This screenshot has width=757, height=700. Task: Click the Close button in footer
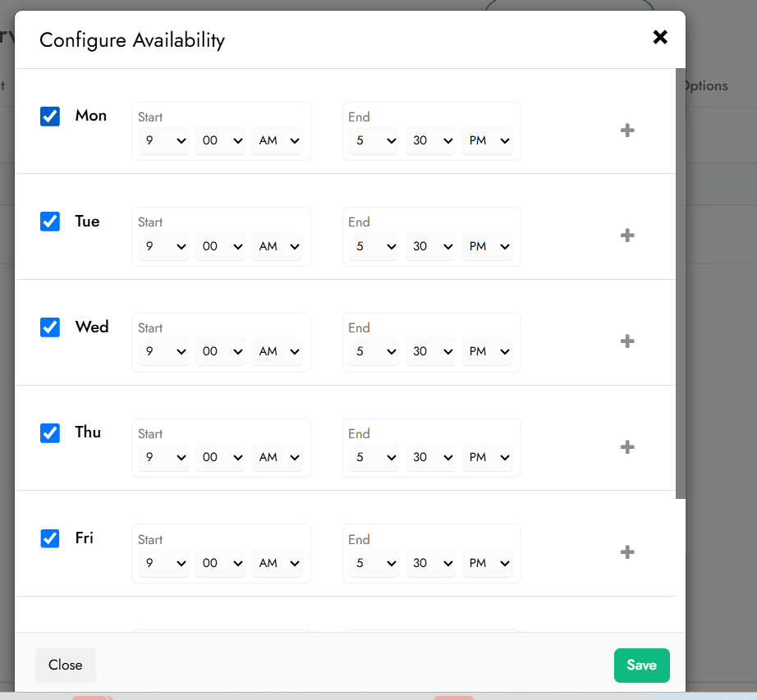click(65, 666)
